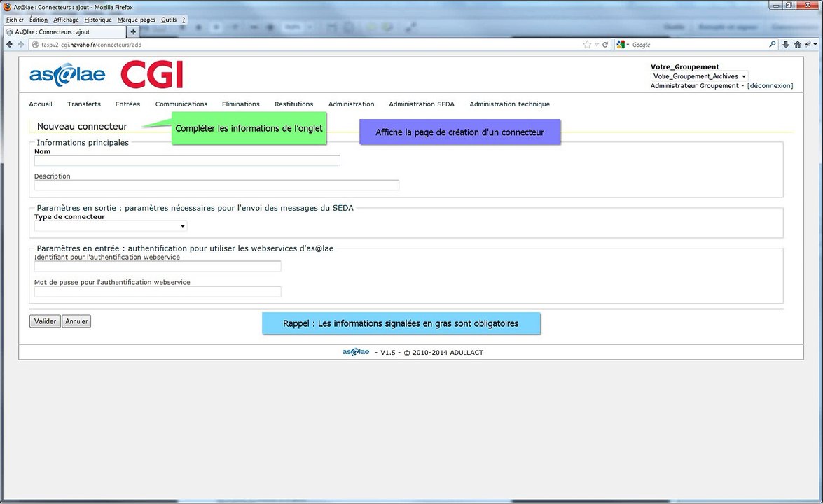Image resolution: width=823 pixels, height=504 pixels.
Task: Open the toolbar menu dropdown arrow at far right
Action: click(x=815, y=45)
